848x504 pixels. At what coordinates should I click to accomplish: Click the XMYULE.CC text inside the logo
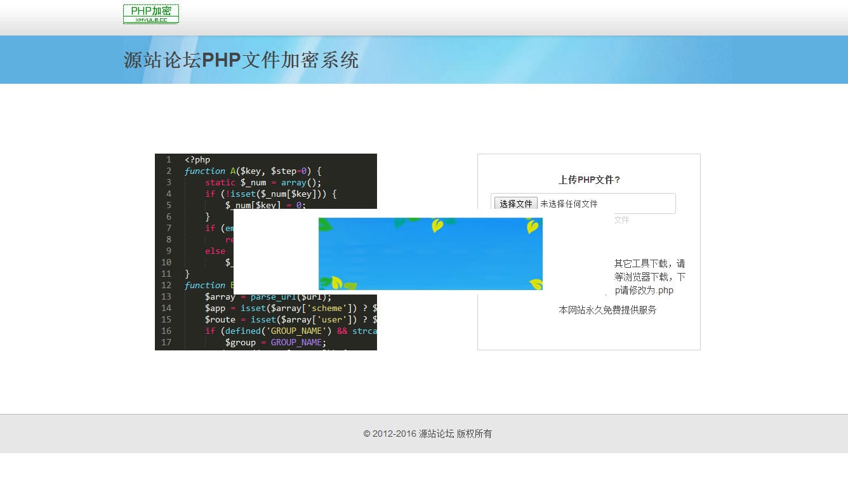(150, 19)
